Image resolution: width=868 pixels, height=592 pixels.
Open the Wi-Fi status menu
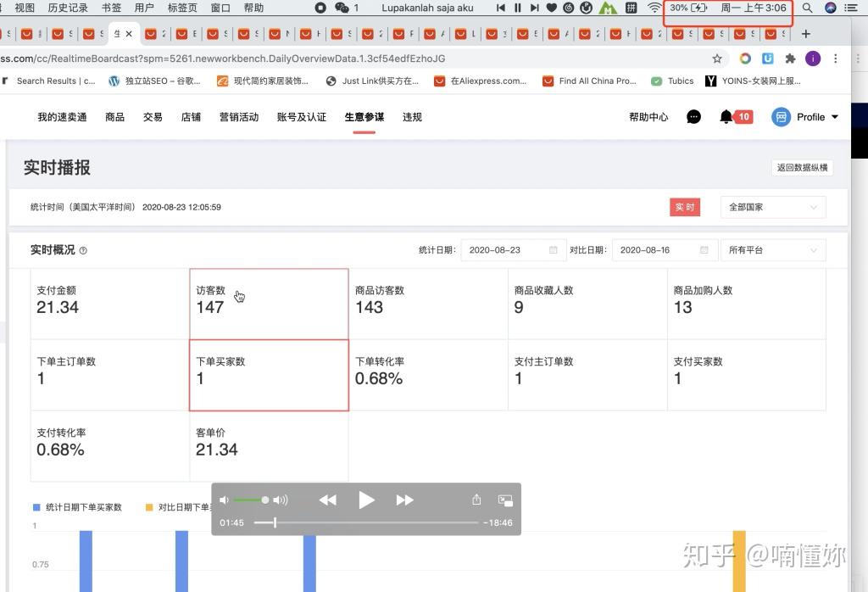(x=654, y=8)
